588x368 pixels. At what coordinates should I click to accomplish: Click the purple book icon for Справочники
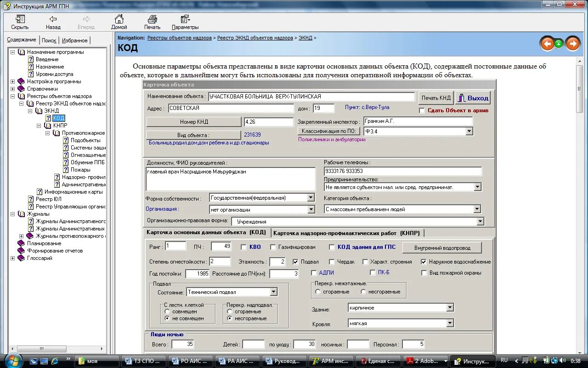[x=21, y=89]
